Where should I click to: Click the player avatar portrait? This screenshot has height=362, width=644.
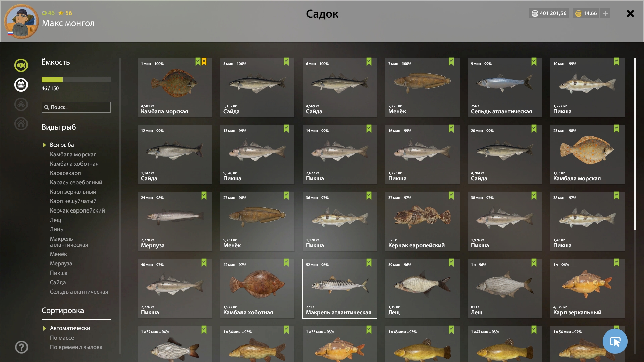pyautogui.click(x=21, y=21)
